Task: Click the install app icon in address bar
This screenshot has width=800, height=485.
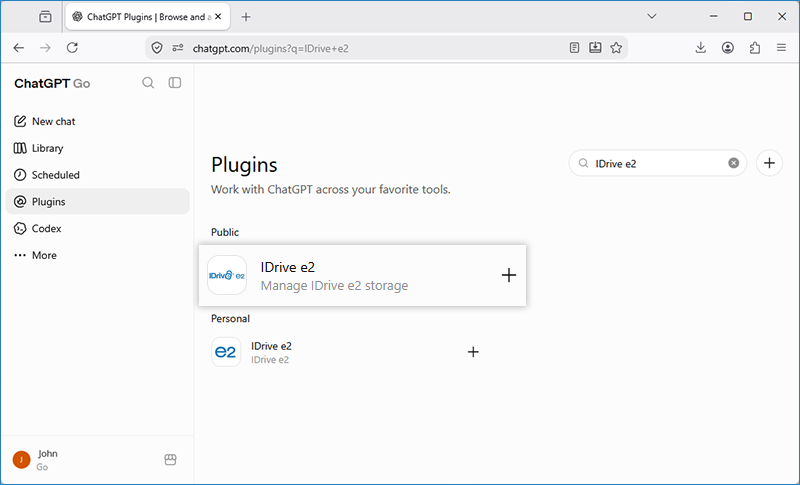Action: tap(595, 48)
